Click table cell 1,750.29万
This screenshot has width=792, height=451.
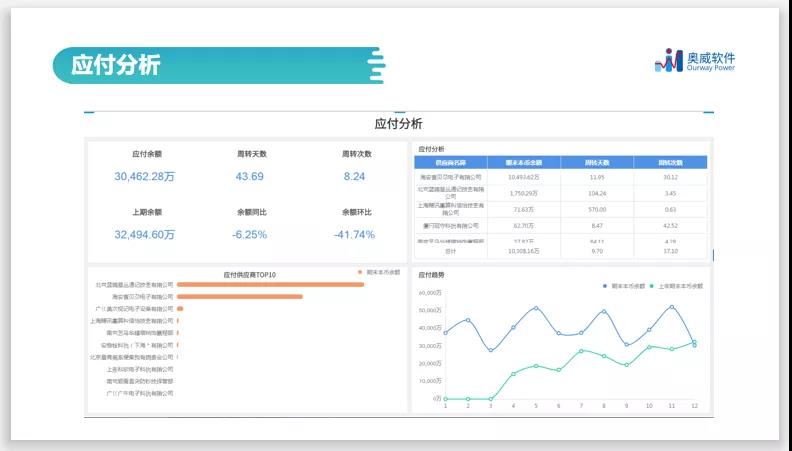point(524,193)
